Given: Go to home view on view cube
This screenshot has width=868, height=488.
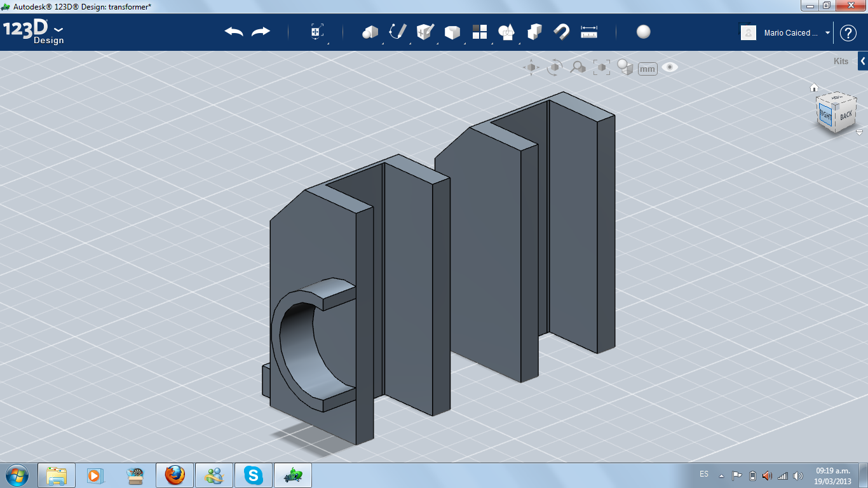Looking at the screenshot, I should [x=813, y=88].
